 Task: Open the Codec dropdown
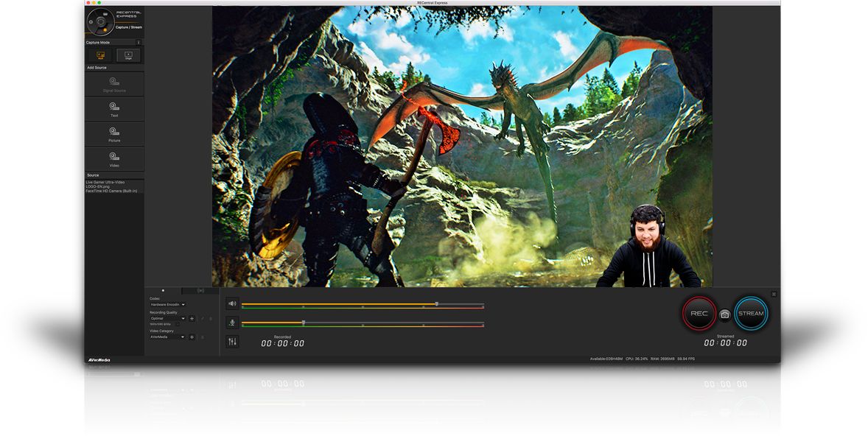(x=168, y=304)
